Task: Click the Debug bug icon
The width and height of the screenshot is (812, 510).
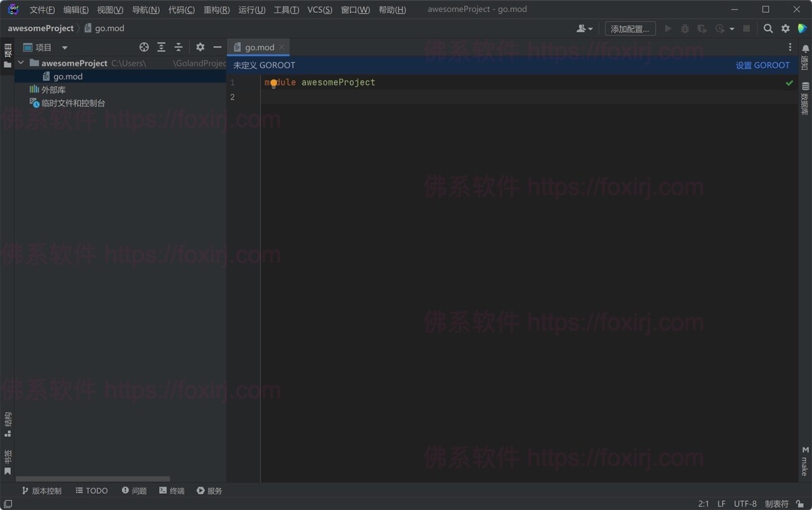Action: (x=684, y=28)
